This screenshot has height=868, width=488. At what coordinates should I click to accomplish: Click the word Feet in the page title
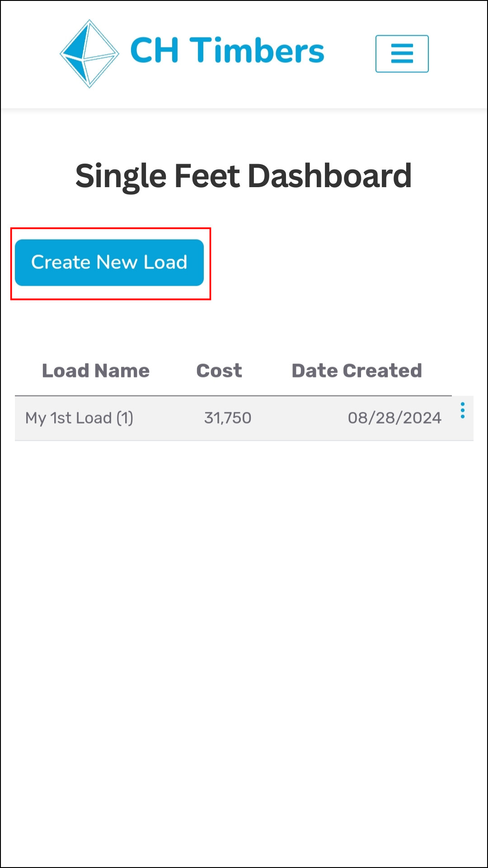tap(207, 175)
